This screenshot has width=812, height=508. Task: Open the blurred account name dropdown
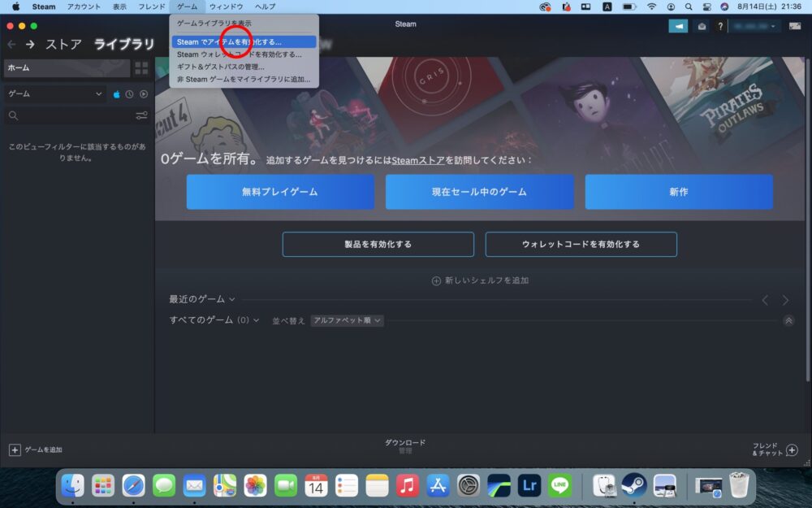point(754,26)
